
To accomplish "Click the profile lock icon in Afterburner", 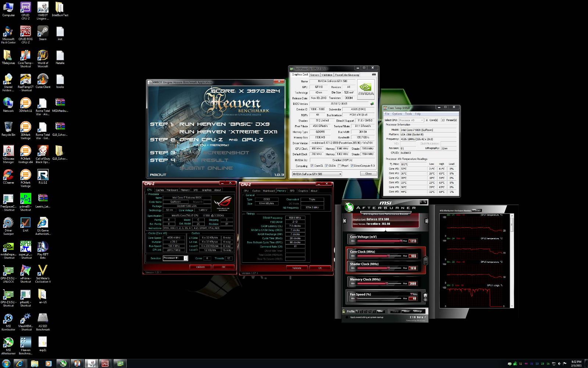I will click(344, 311).
